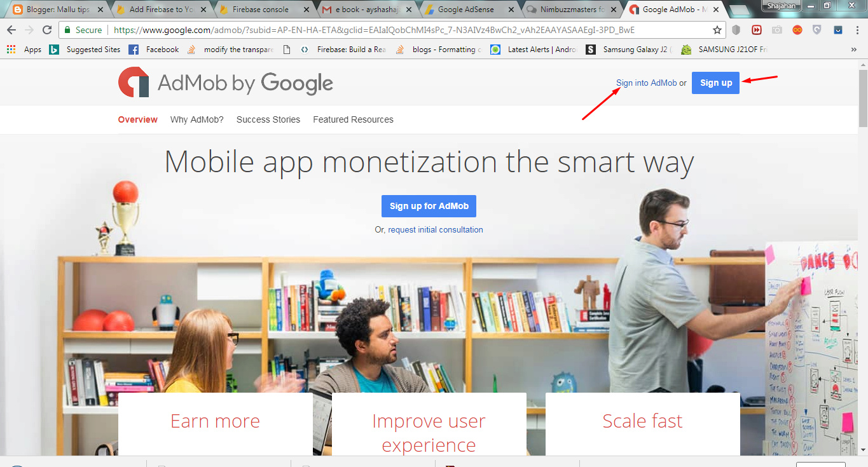Screen dimensions: 868x467
Task: Close the Google AdMob tab
Action: tap(717, 10)
